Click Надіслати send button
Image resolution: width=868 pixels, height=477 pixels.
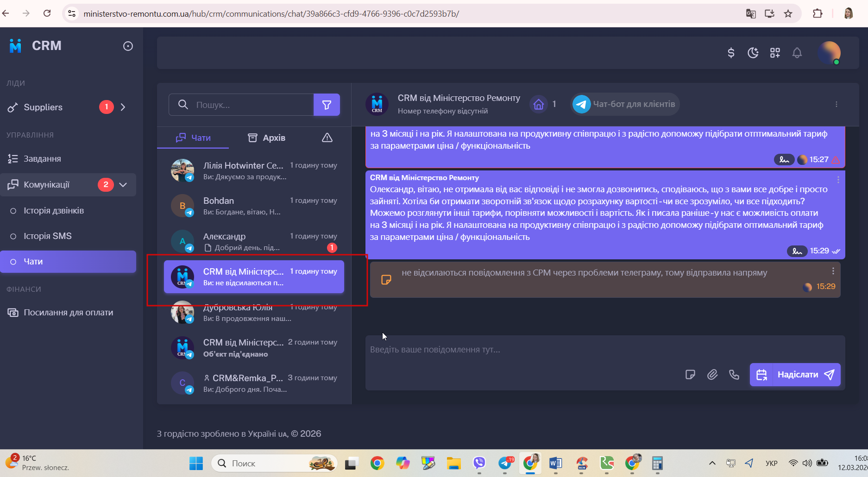pyautogui.click(x=806, y=375)
